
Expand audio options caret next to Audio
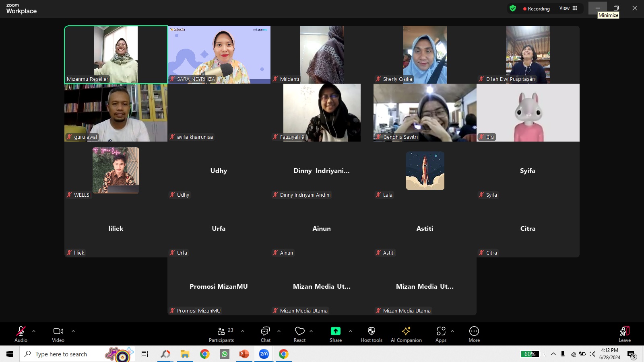pyautogui.click(x=34, y=331)
